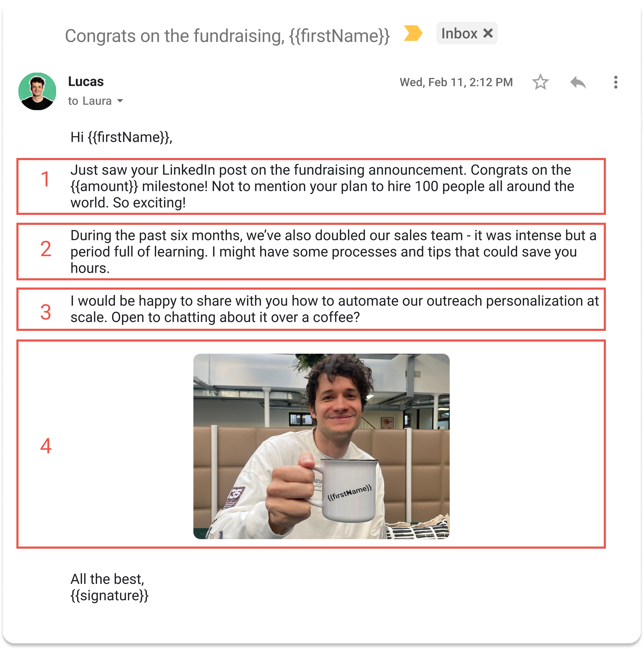Click the date Wed, Feb 11, 2:12 PM
Screen dimensions: 644x649
[x=456, y=82]
